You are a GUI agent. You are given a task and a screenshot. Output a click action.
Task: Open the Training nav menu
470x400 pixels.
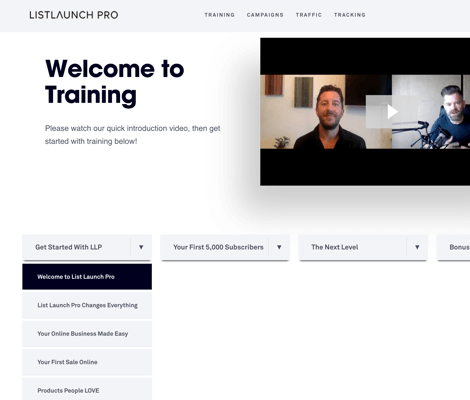click(x=220, y=15)
